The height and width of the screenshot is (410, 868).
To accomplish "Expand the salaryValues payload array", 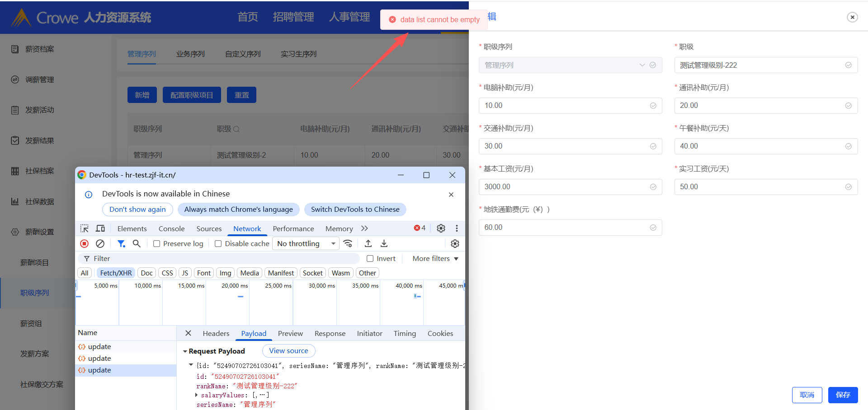I will click(197, 395).
